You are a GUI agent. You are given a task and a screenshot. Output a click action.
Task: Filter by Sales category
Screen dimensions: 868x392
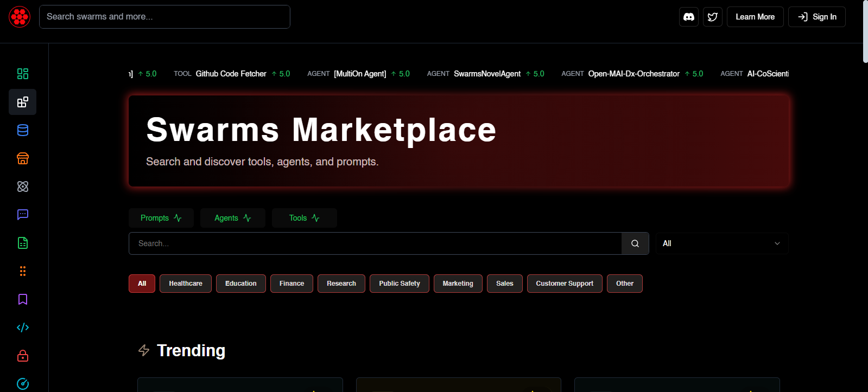pos(505,284)
